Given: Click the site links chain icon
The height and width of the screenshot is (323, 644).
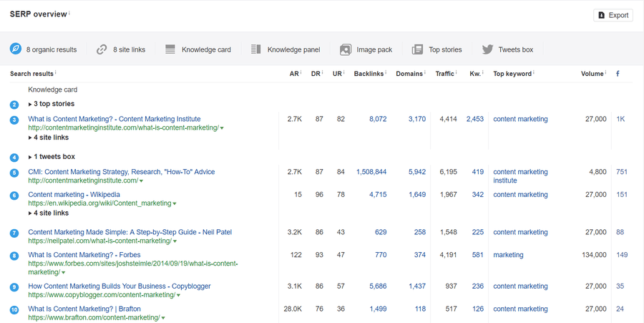Looking at the screenshot, I should 102,49.
